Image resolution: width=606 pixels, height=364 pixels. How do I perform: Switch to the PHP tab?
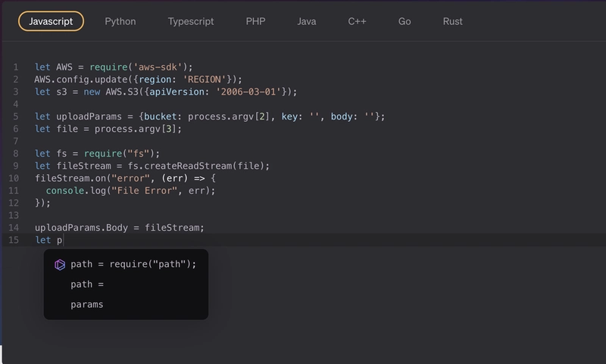point(255,21)
